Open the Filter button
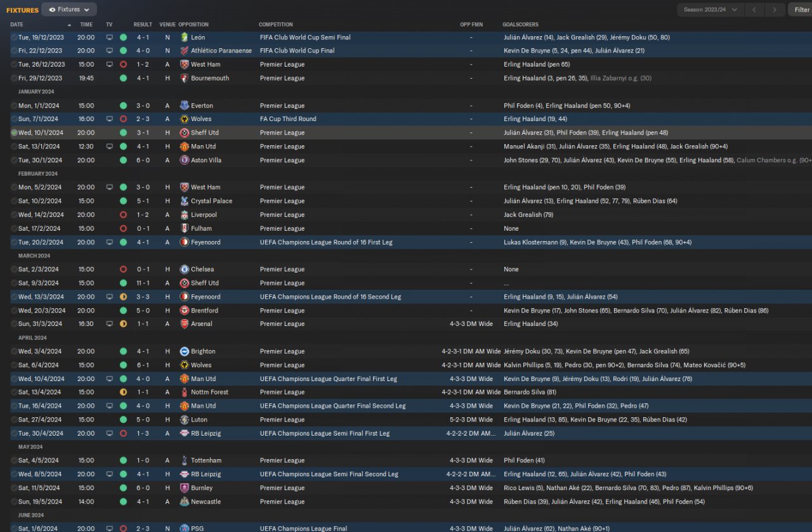This screenshot has height=532, width=812. pyautogui.click(x=801, y=10)
